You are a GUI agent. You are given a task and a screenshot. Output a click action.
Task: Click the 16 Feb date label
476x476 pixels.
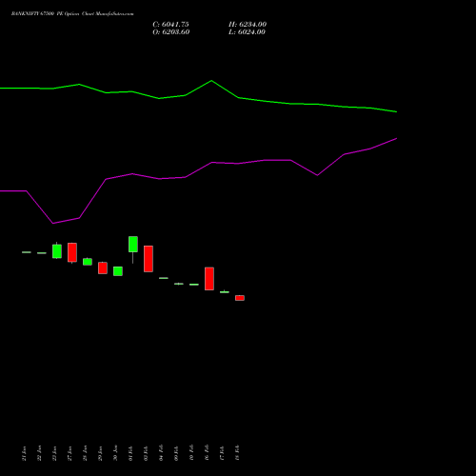point(207,453)
